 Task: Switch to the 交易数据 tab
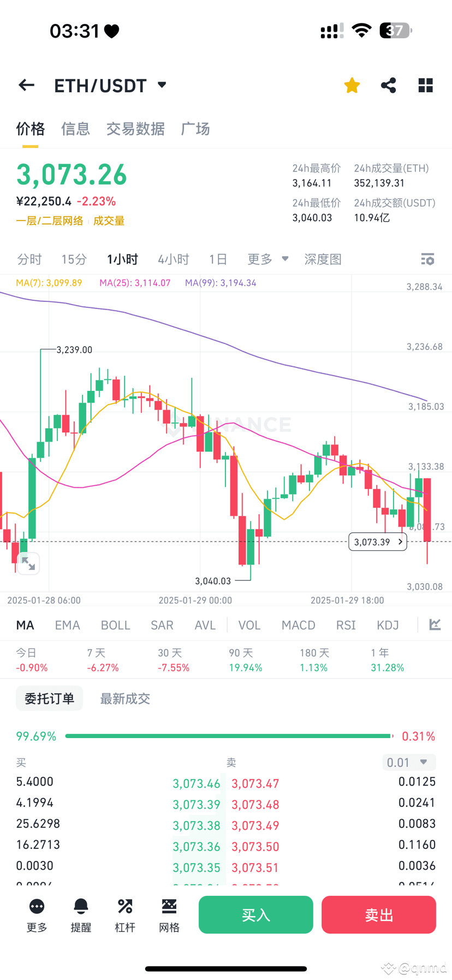tap(135, 129)
